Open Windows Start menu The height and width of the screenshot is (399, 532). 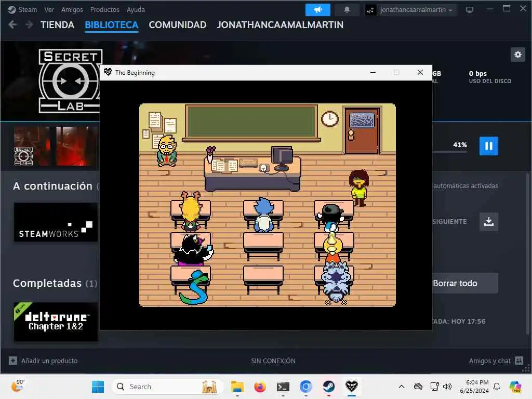98,387
